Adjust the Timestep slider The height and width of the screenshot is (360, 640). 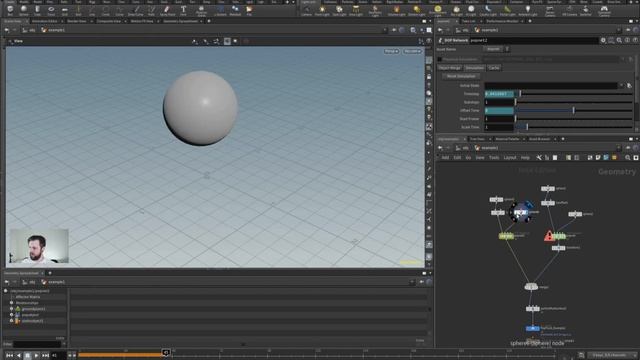(x=574, y=94)
